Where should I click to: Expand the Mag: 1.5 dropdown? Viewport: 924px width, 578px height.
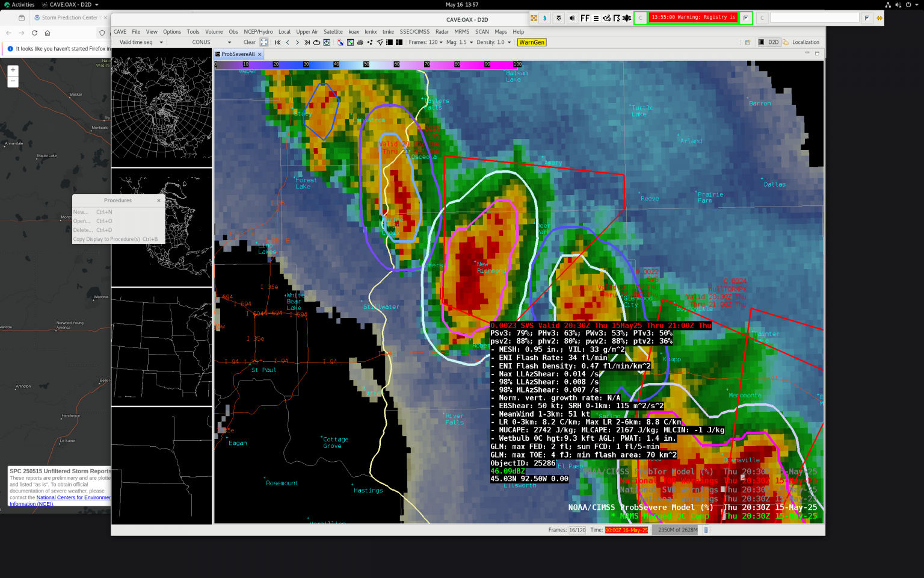coord(459,42)
